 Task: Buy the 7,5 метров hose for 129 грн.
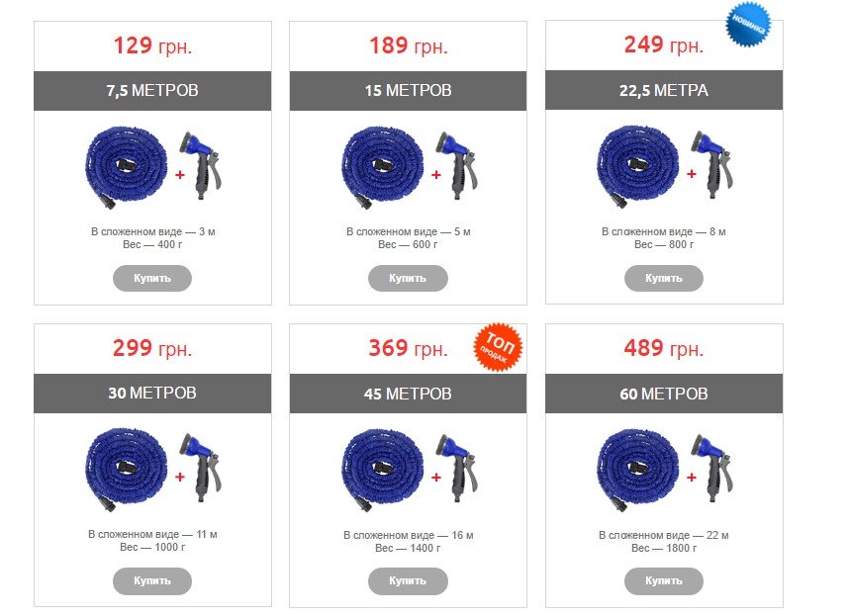pos(152,278)
